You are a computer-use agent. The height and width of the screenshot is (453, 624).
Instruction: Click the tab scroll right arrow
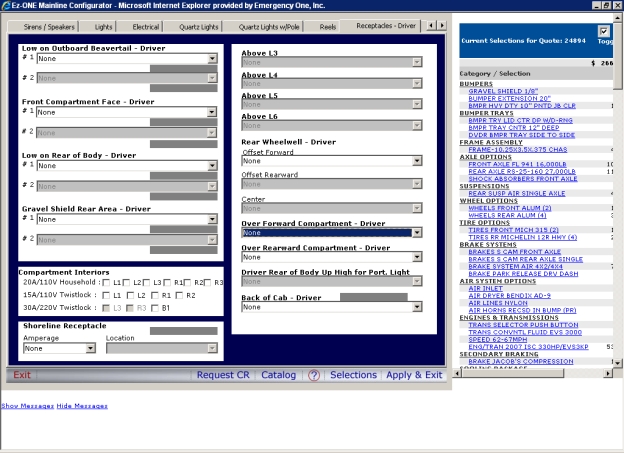(x=442, y=26)
